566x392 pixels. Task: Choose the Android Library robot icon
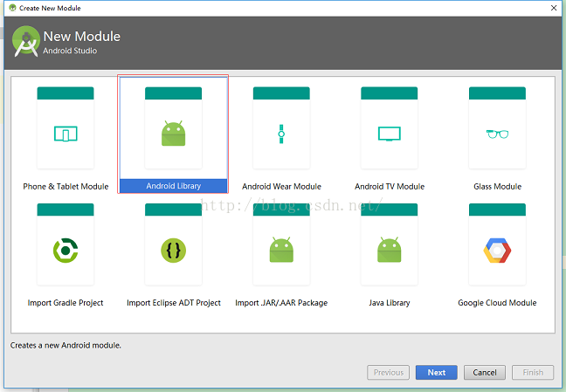[x=173, y=134]
